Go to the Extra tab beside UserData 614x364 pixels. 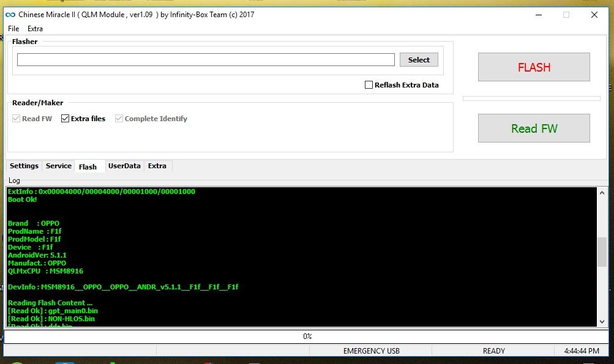157,166
